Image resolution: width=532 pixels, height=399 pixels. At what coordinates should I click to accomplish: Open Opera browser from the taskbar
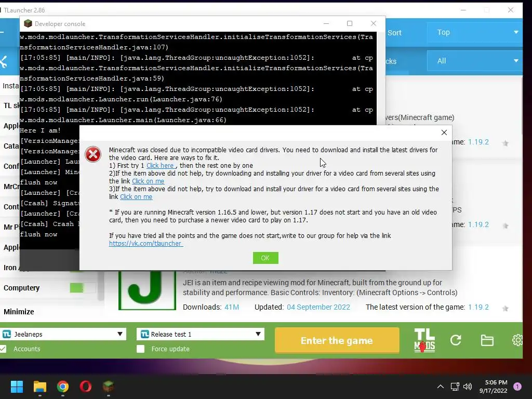pyautogui.click(x=86, y=387)
